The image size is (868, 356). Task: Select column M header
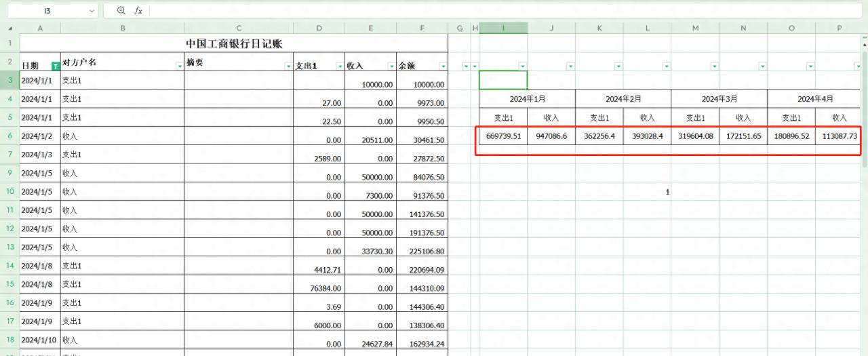696,28
